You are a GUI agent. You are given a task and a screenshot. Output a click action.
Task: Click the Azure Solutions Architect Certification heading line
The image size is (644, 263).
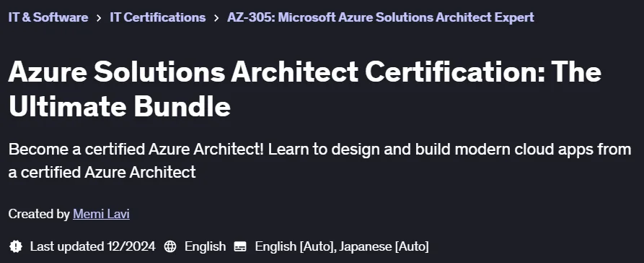(305, 72)
